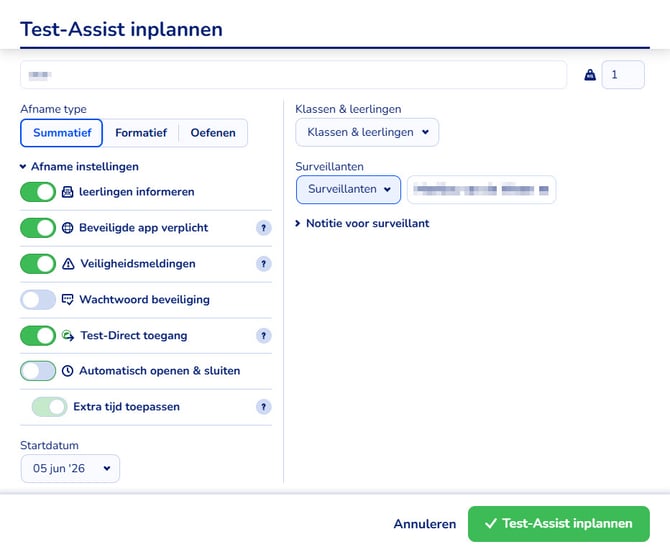Screen dimensions: 670x552
Task: Click the Wachtwoord beveiliging label text
Action: click(x=144, y=299)
